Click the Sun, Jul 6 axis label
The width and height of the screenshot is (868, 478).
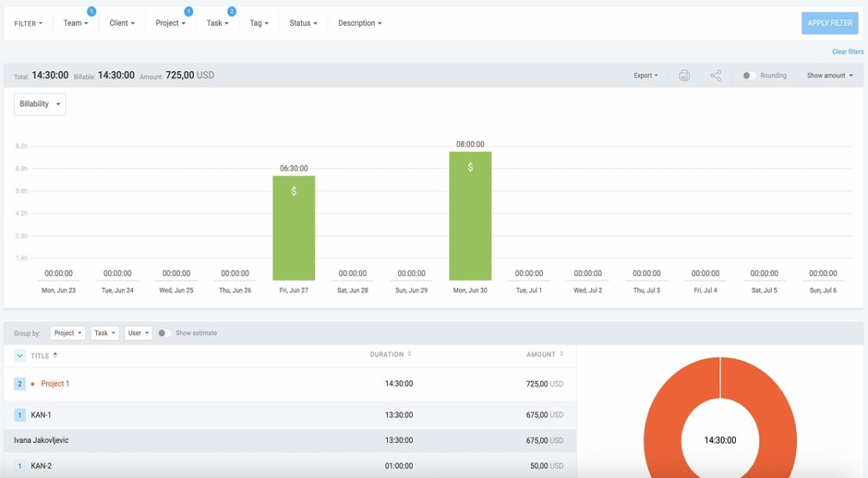[823, 290]
